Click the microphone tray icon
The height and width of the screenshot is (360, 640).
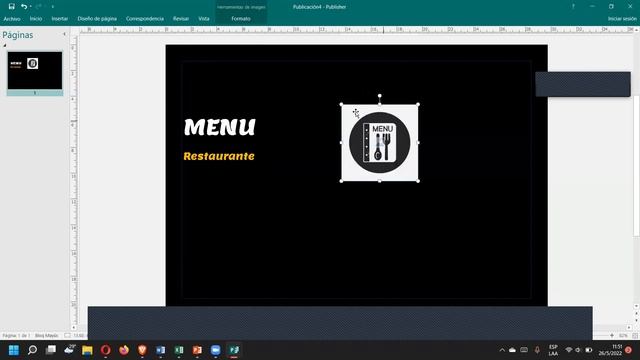(x=537, y=350)
